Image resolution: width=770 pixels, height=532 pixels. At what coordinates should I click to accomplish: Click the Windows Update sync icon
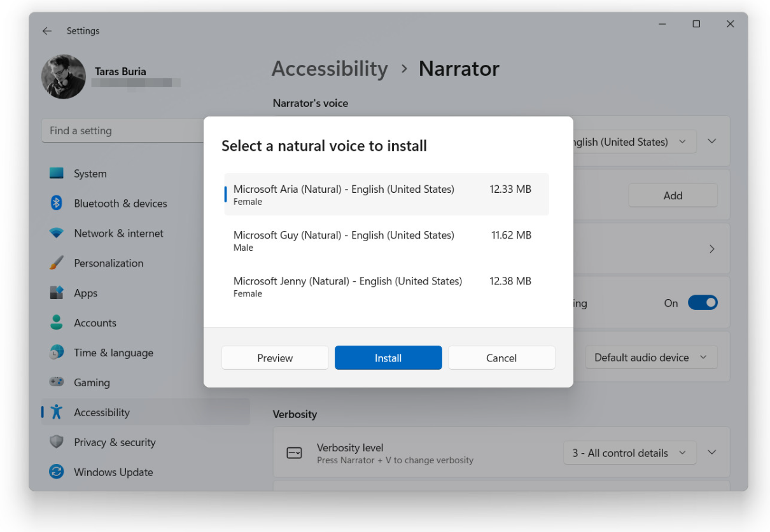(57, 472)
